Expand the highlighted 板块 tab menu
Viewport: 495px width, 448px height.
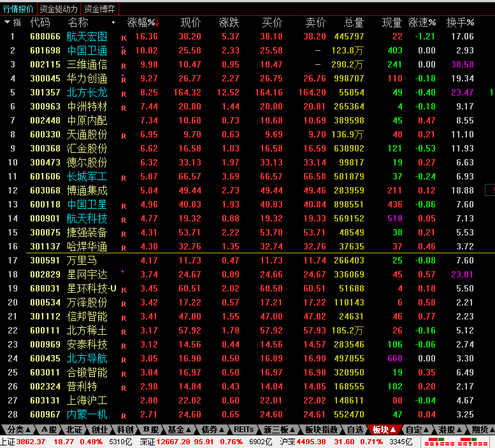point(393,430)
